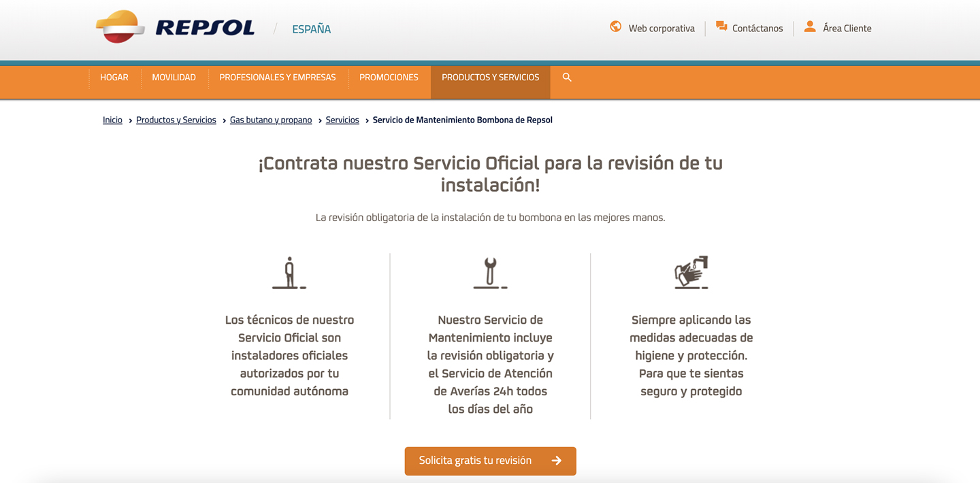Click the hand-washing hygiene icon
This screenshot has height=483, width=980.
pos(691,273)
